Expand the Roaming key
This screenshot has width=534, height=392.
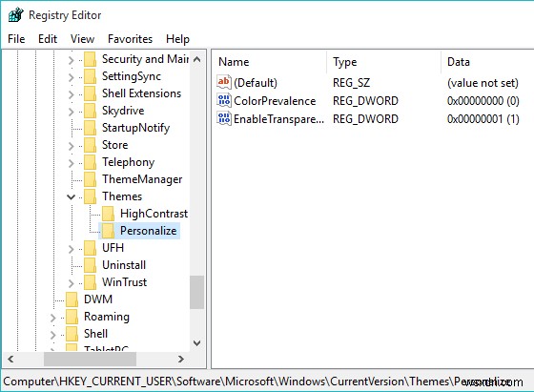click(52, 318)
